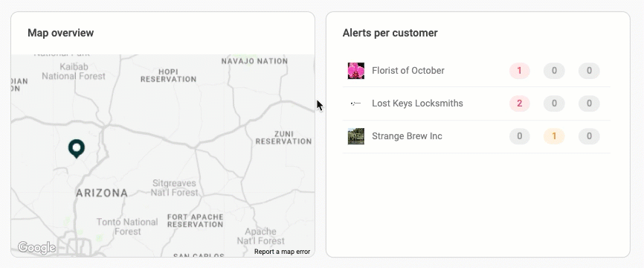Viewport: 644px width, 268px height.
Task: Open the Florist of October orchid thumbnail
Action: point(355,71)
